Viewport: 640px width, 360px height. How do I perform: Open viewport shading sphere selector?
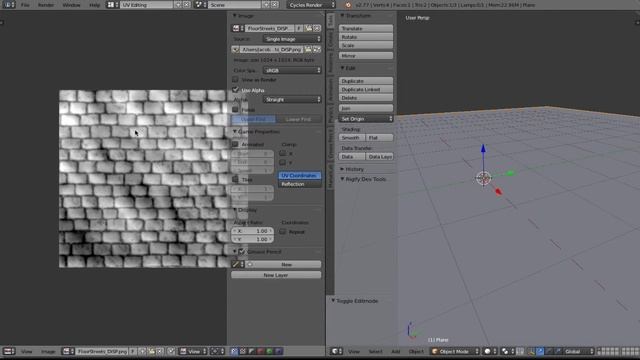click(x=489, y=351)
